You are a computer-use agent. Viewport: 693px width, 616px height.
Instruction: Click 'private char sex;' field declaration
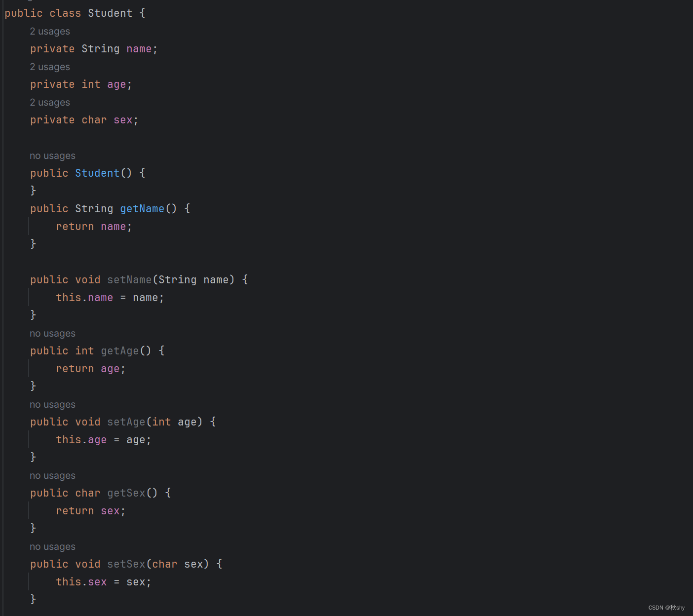pyautogui.click(x=84, y=120)
